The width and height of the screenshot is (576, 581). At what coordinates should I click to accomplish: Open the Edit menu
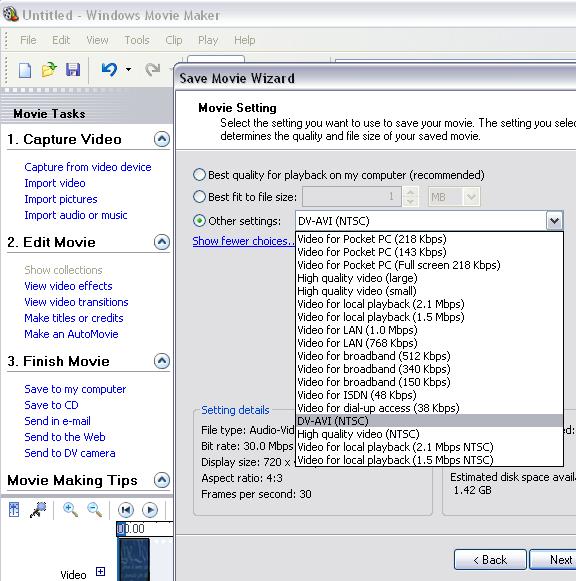pyautogui.click(x=61, y=40)
